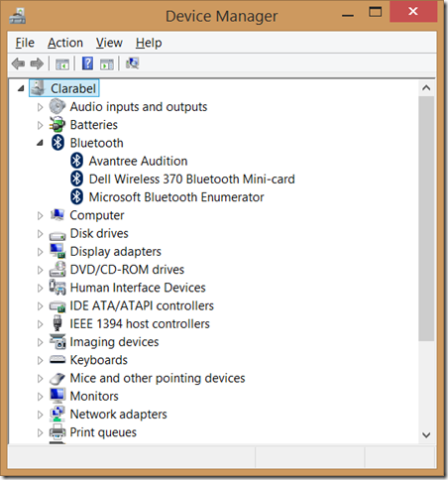Click the scrollbar up arrow
448x480 pixels.
coord(426,88)
